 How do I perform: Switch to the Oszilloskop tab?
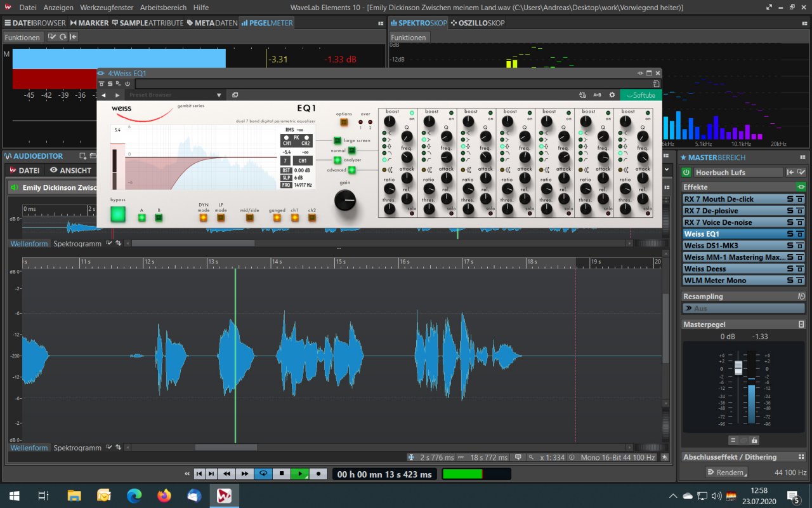coord(478,23)
